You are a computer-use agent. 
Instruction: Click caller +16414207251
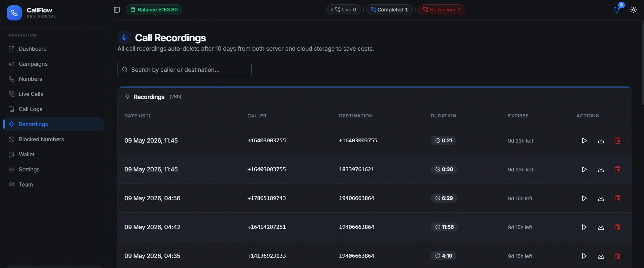(x=266, y=227)
